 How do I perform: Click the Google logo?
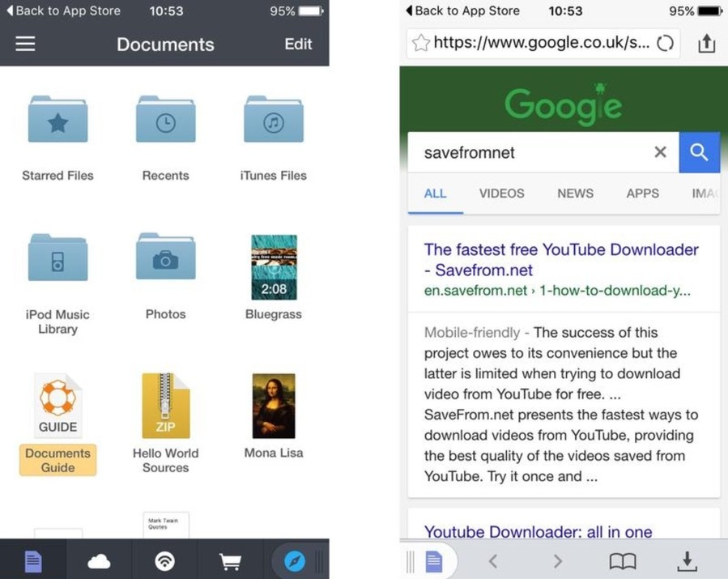(x=563, y=104)
